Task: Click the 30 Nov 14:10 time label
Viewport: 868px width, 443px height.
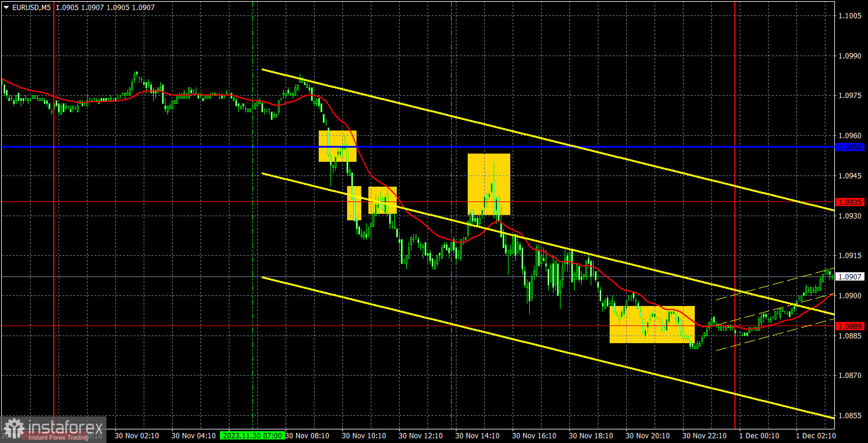Action: pos(477,435)
